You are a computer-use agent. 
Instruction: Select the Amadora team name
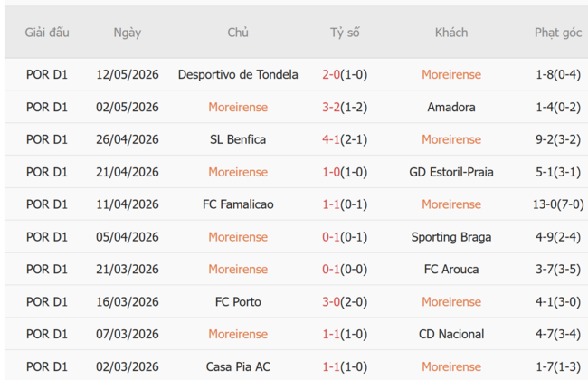pos(451,108)
